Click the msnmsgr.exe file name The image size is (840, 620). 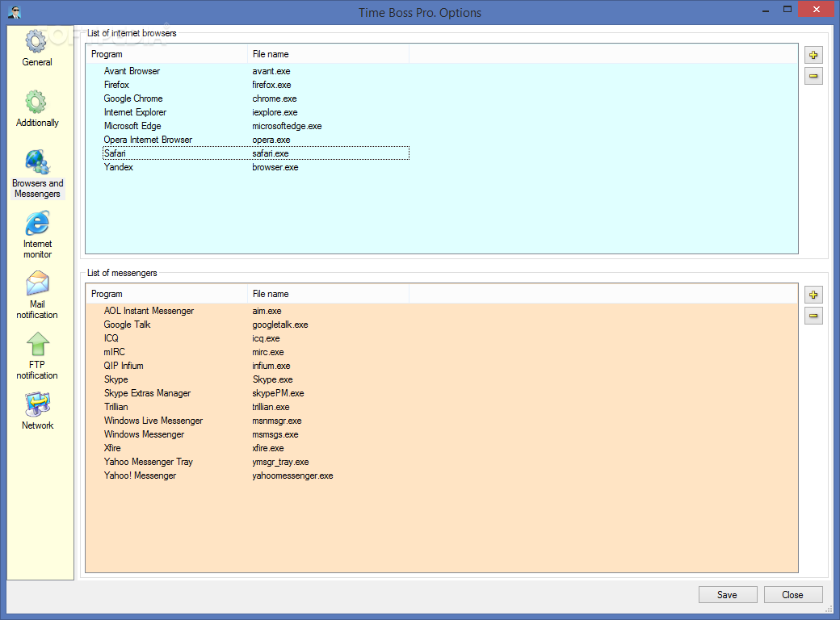tap(277, 421)
